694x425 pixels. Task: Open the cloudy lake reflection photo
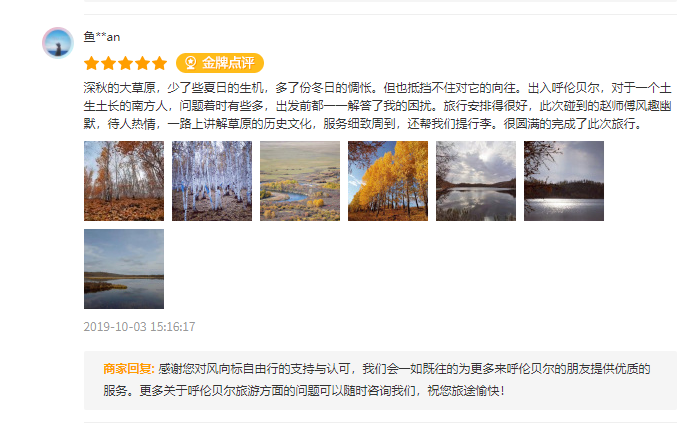(x=476, y=181)
